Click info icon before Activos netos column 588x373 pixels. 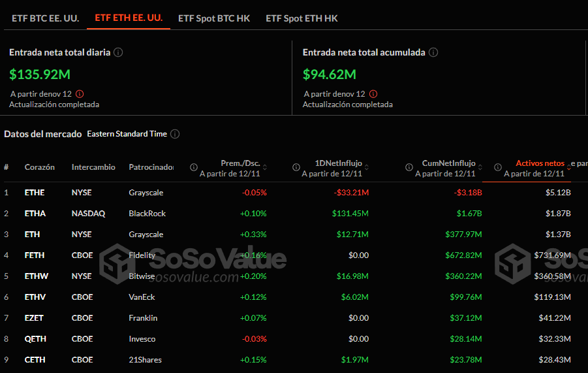(498, 167)
